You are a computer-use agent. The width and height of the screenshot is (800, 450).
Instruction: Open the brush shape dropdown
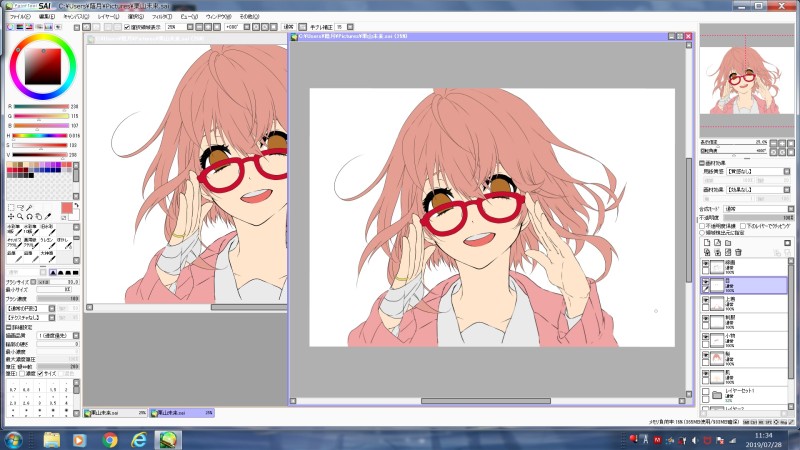52,309
